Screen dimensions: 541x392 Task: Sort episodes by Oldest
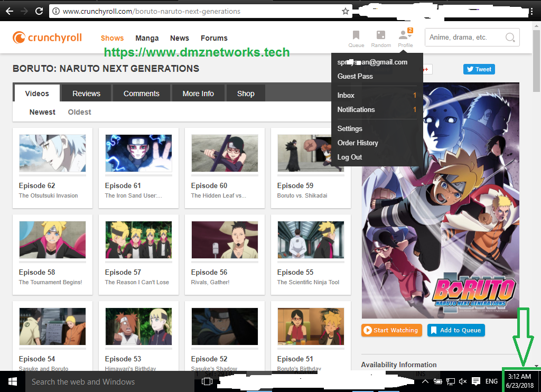click(x=79, y=112)
